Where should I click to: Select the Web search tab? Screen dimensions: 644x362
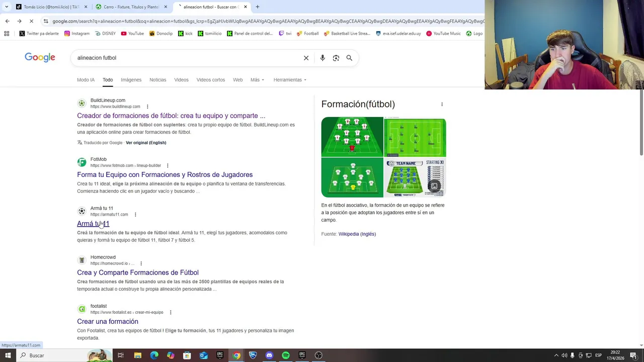(238, 80)
